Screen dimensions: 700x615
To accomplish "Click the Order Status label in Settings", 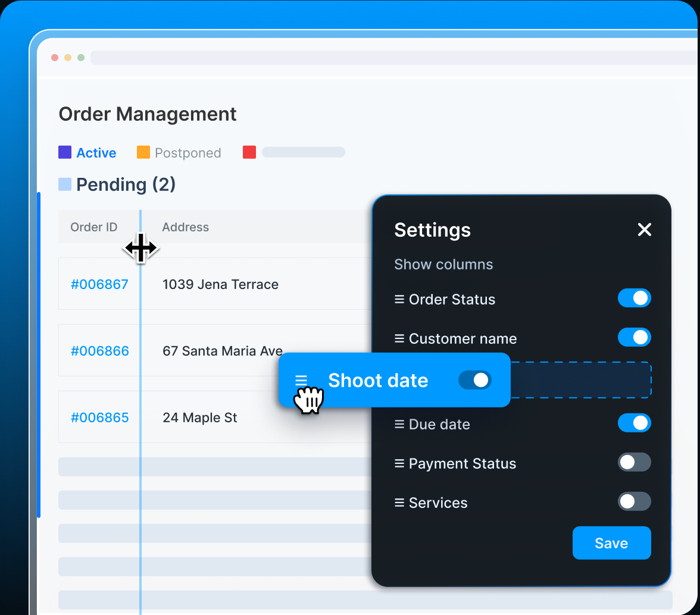I will [x=452, y=299].
